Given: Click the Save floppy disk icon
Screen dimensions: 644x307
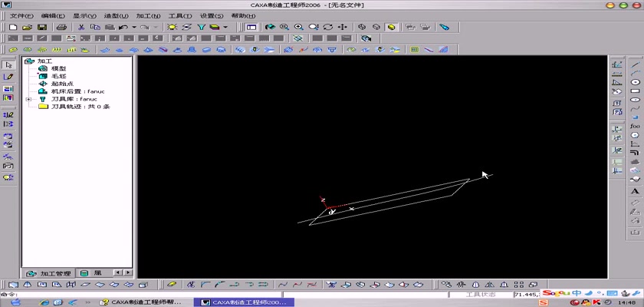Looking at the screenshot, I should [42, 27].
